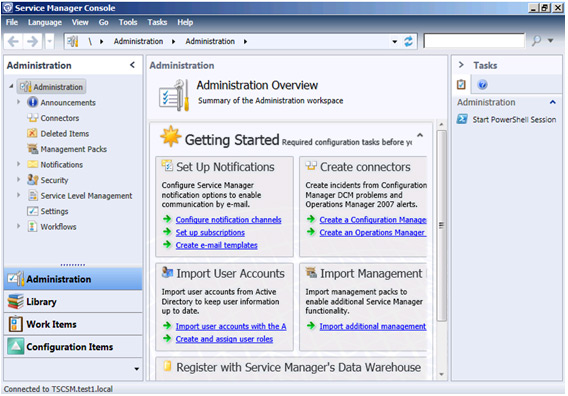Open the Library workspace
568x396 pixels.
(73, 301)
